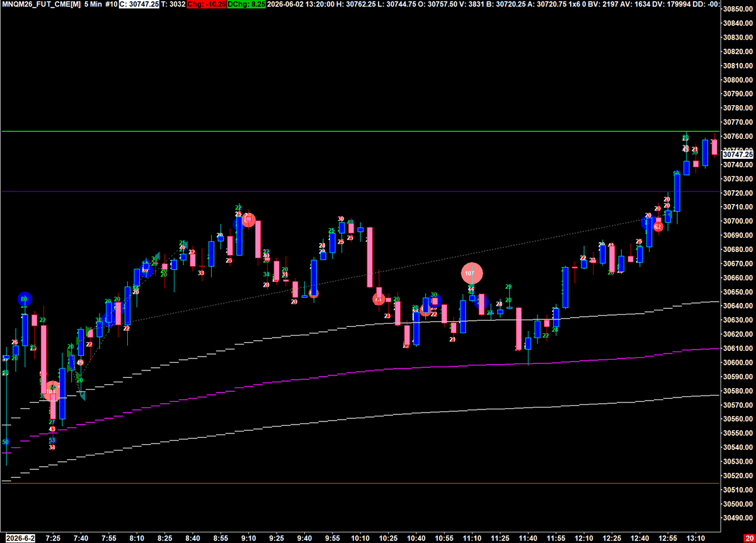The height and width of the screenshot is (543, 756).
Task: Click the large pink bubble labeled 107
Action: coord(472,273)
